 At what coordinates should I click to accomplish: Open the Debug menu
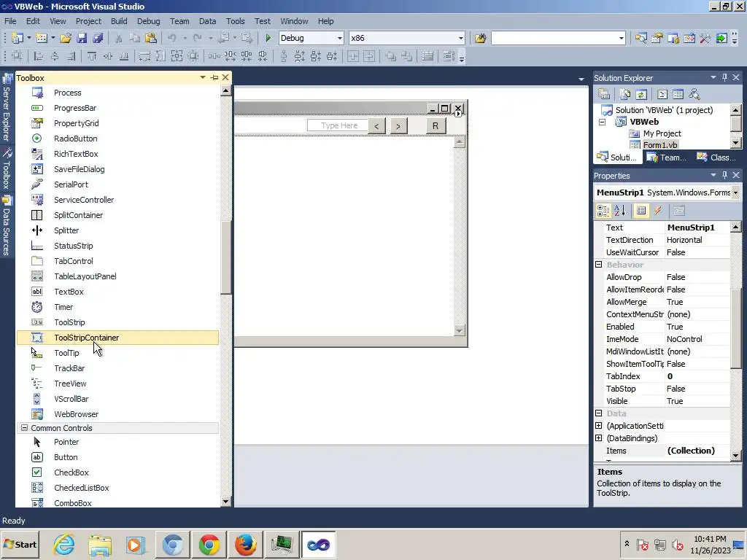point(148,21)
